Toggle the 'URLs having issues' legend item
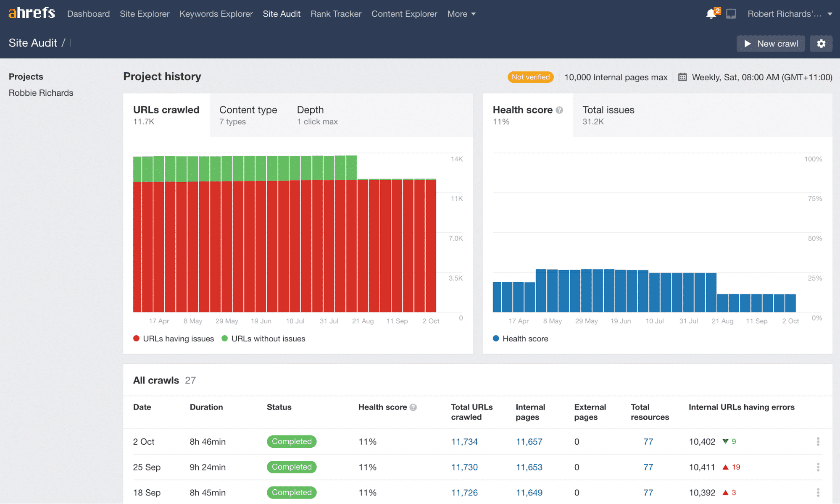Image resolution: width=840 pixels, height=504 pixels. coord(174,339)
